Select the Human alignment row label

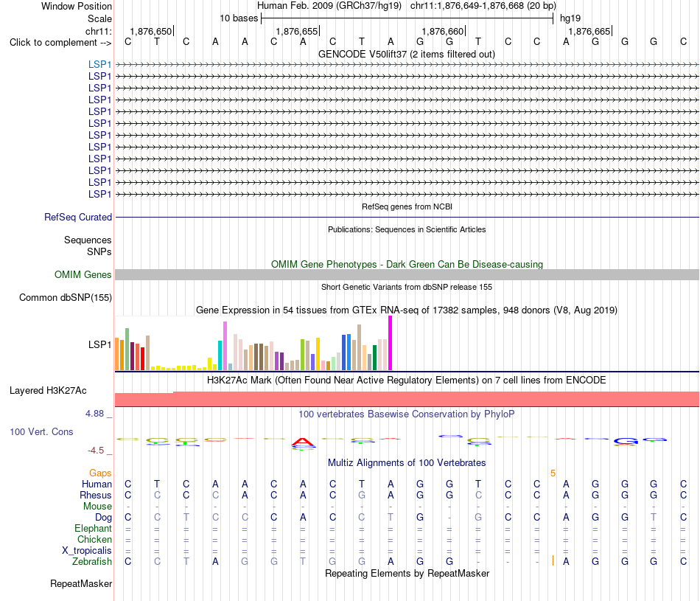click(x=97, y=484)
